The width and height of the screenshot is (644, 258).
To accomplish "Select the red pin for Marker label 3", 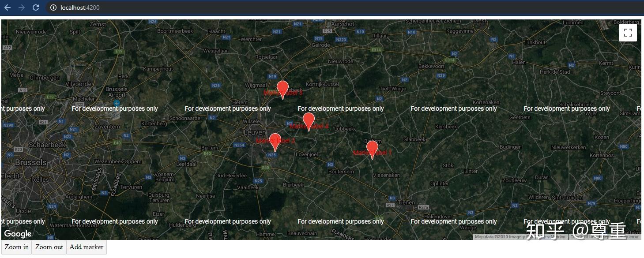I will [x=282, y=90].
